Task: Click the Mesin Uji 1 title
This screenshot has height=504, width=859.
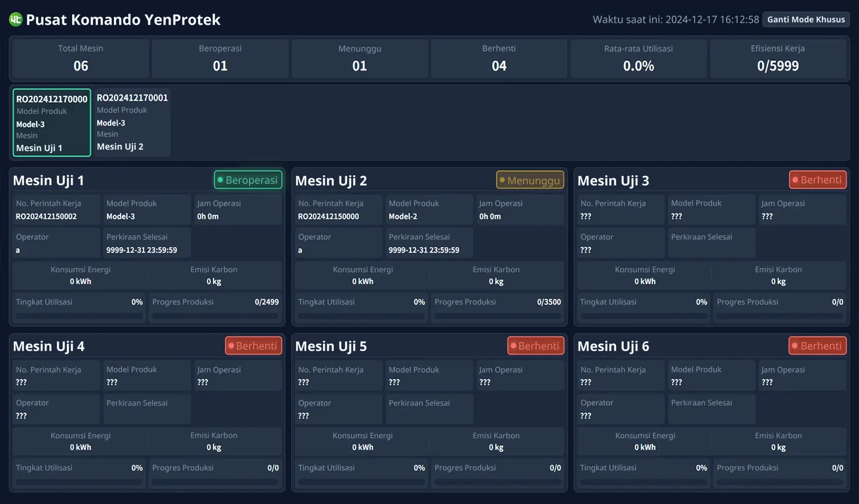Action: (49, 180)
